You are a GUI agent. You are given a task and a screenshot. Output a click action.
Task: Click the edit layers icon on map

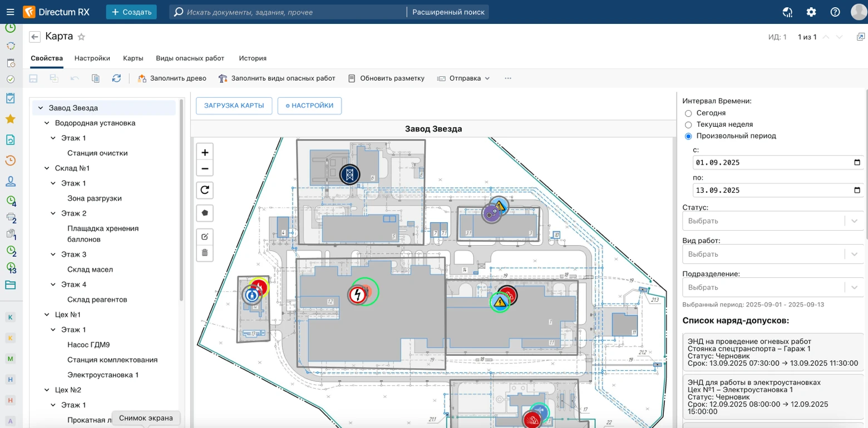click(205, 237)
